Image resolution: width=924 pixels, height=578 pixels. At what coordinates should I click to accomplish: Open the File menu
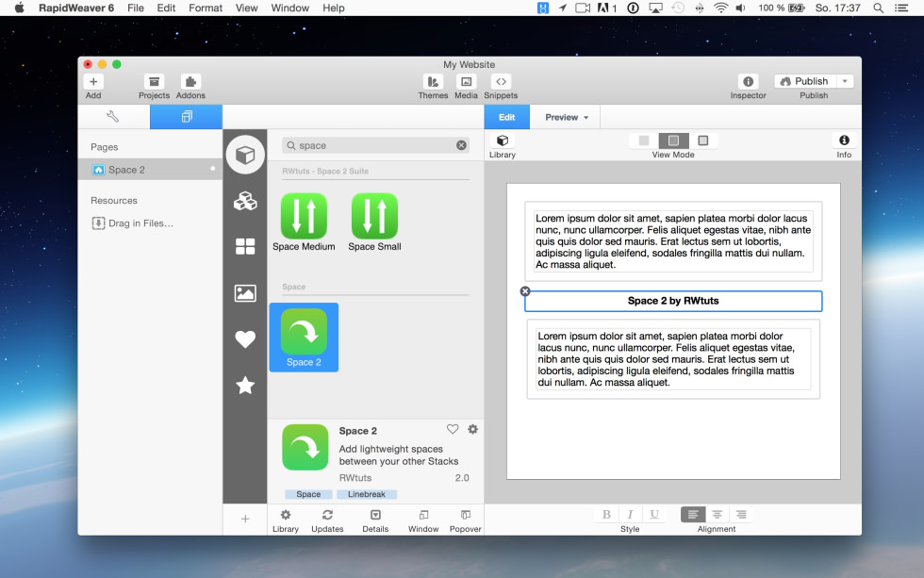click(x=136, y=8)
